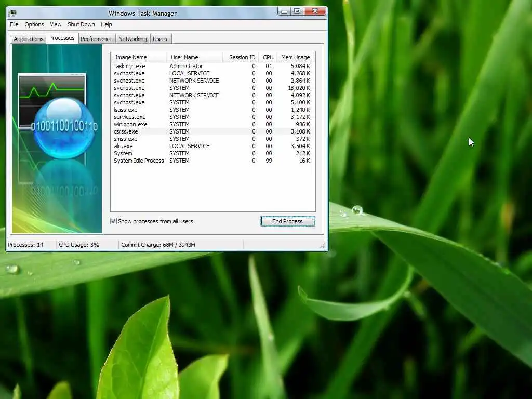This screenshot has height=399, width=532.
Task: Sort by Session ID column header
Action: tap(241, 57)
